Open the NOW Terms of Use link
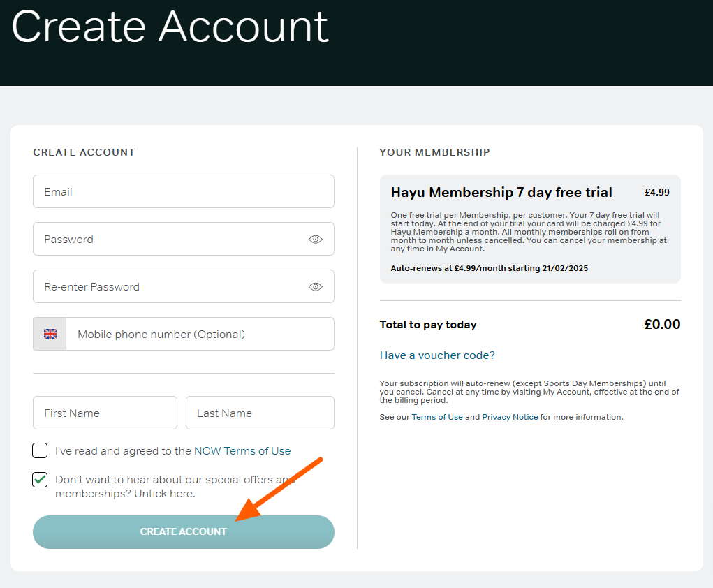The image size is (713, 588). click(x=242, y=450)
